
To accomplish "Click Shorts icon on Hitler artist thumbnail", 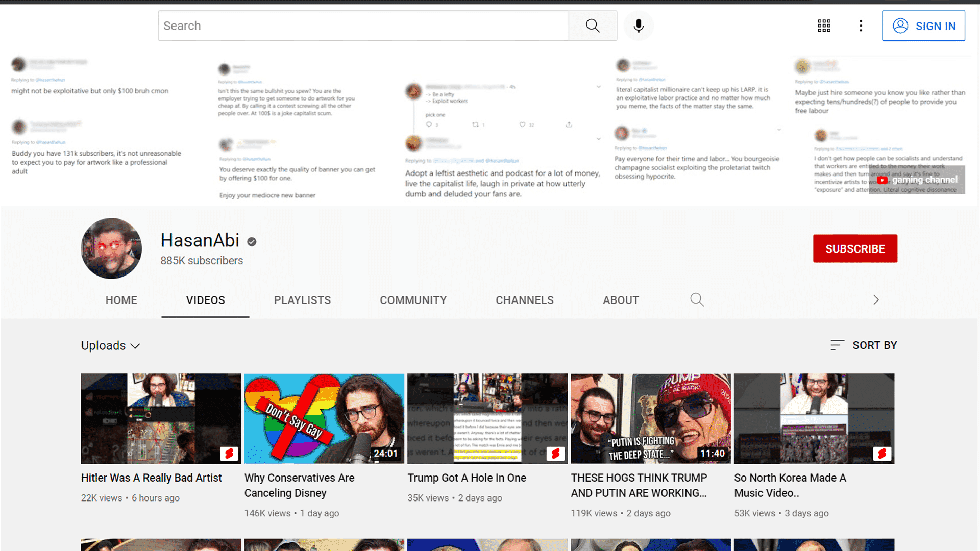I will click(x=229, y=454).
